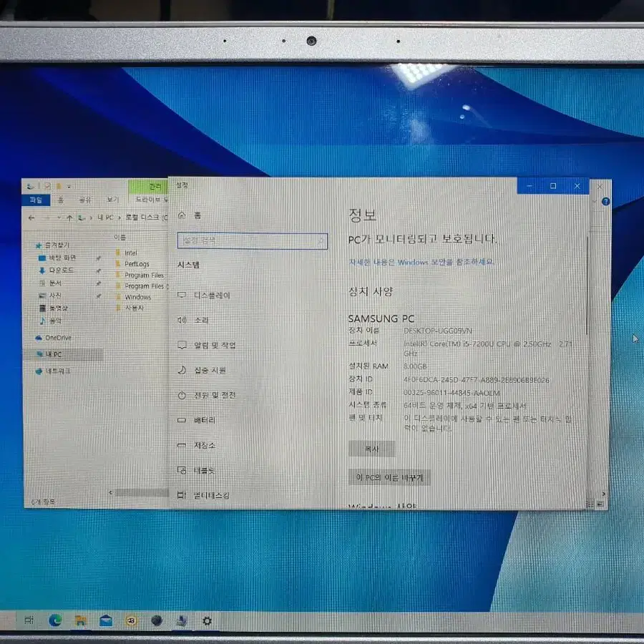Image resolution: width=644 pixels, height=644 pixels.
Task: Click the yellow taskbar app icon
Action: (132, 621)
